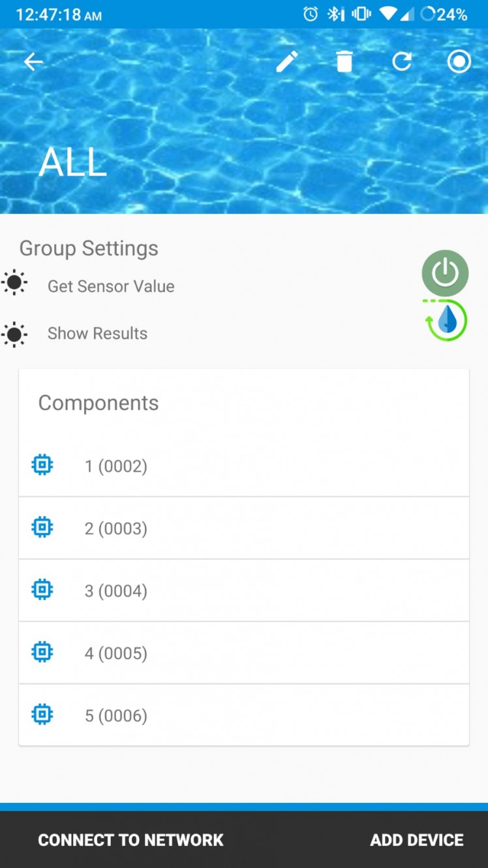The width and height of the screenshot is (488, 868).
Task: Select the circular record icon in header
Action: 459,62
